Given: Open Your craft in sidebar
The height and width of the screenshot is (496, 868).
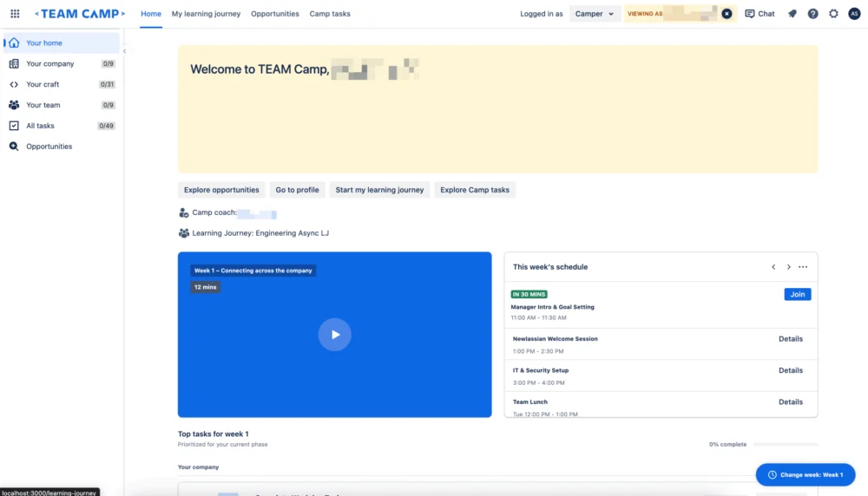Looking at the screenshot, I should pyautogui.click(x=43, y=85).
